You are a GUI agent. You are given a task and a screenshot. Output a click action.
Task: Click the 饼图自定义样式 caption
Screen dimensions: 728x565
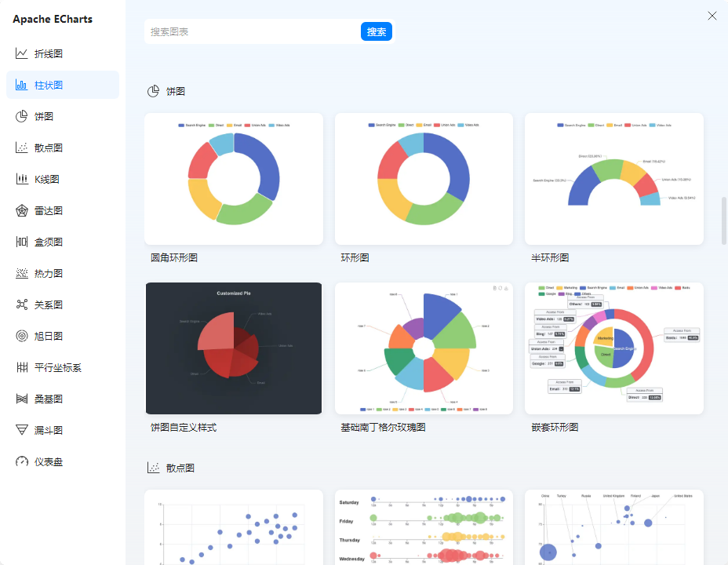(184, 428)
